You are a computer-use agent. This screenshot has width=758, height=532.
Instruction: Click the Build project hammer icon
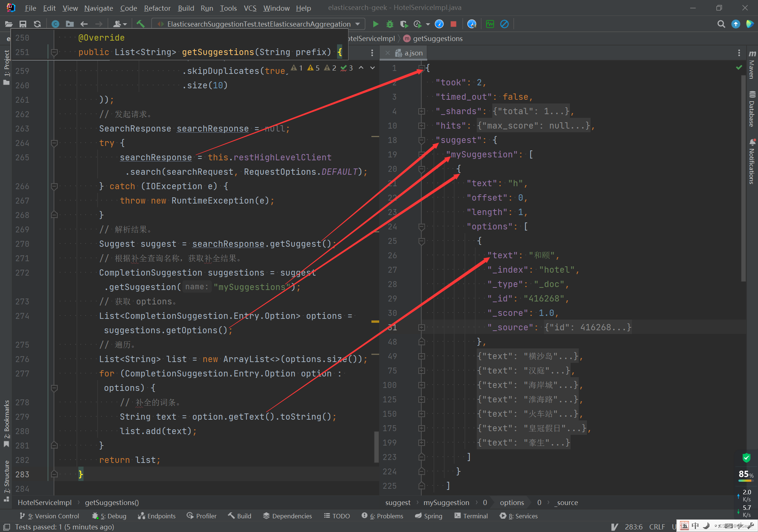tap(140, 24)
